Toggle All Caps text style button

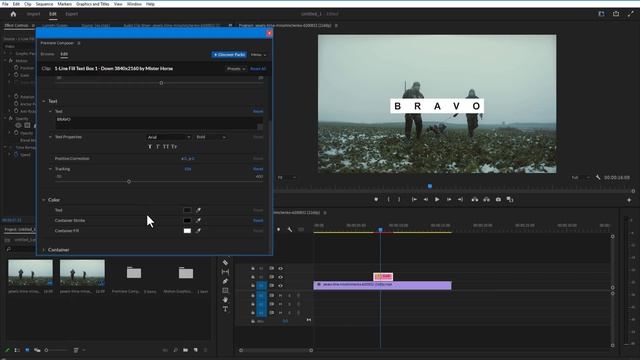[166, 147]
